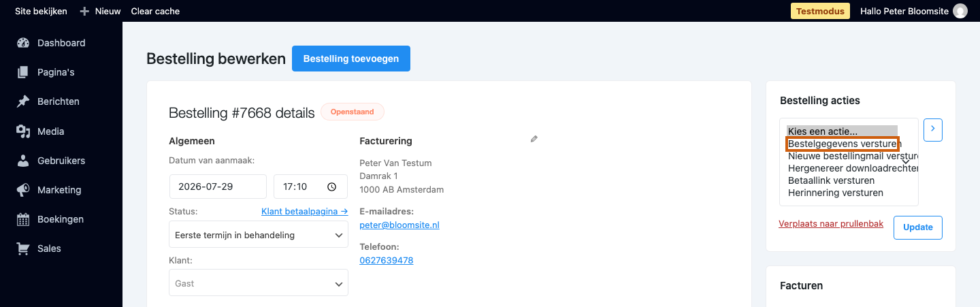Choose 'Bestelgegevens versturen' action
This screenshot has height=307, width=980.
(843, 144)
